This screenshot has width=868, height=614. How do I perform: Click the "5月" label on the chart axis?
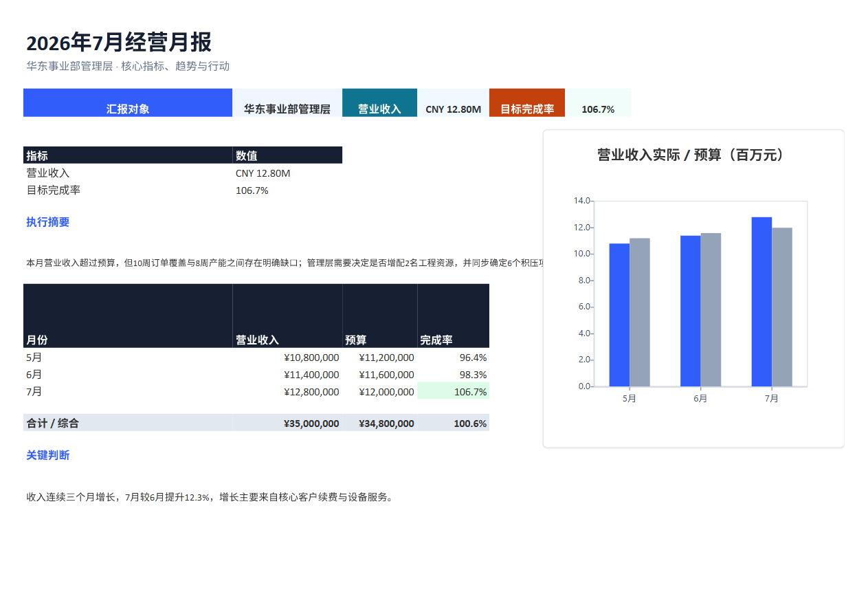click(630, 399)
